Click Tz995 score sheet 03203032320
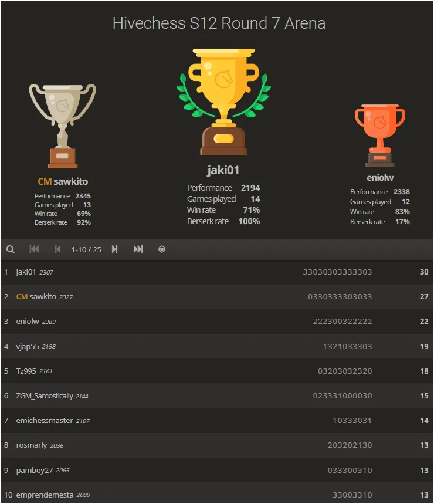 click(x=345, y=371)
